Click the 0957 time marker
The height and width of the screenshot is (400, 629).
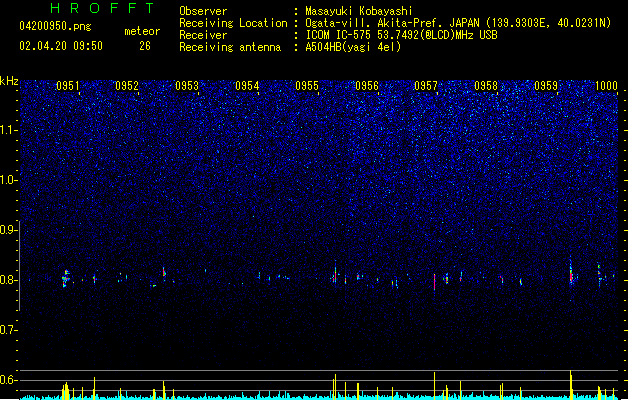click(x=426, y=85)
